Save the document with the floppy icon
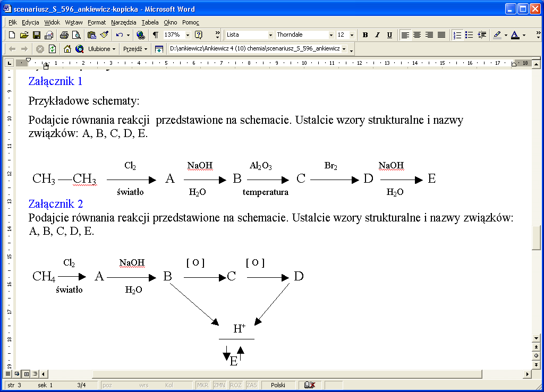Viewport: 544px width, 392px height. coord(37,35)
